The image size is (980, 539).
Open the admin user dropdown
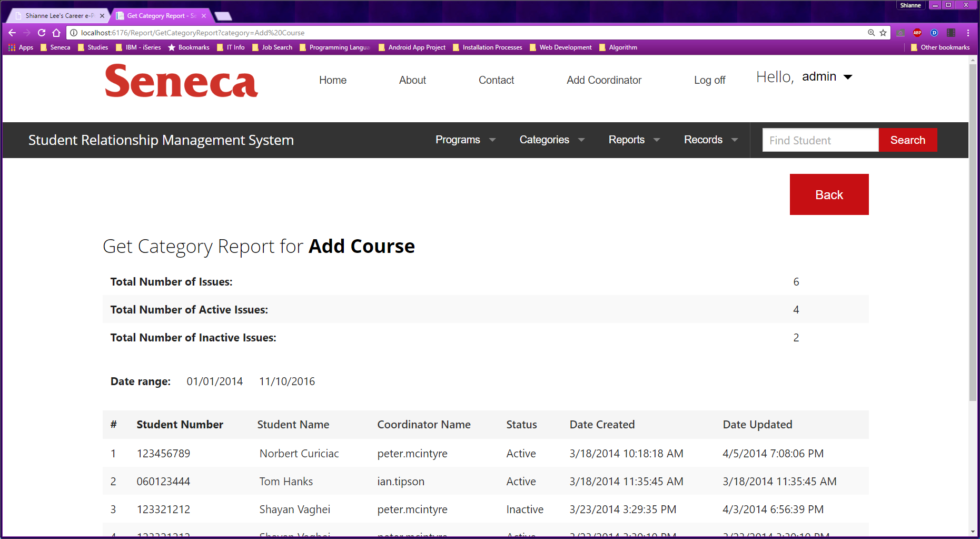click(827, 77)
